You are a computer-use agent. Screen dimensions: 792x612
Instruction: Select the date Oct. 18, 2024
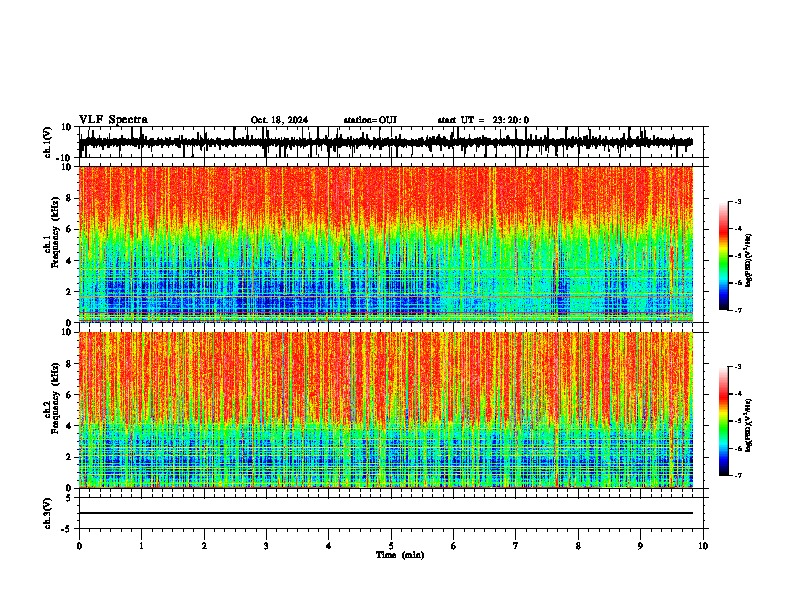point(279,120)
